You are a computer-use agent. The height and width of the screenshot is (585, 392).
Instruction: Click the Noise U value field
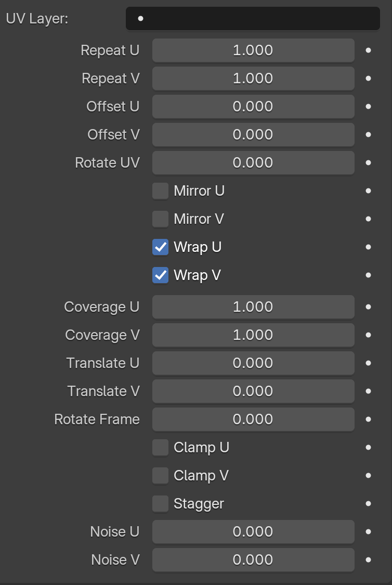click(x=253, y=531)
